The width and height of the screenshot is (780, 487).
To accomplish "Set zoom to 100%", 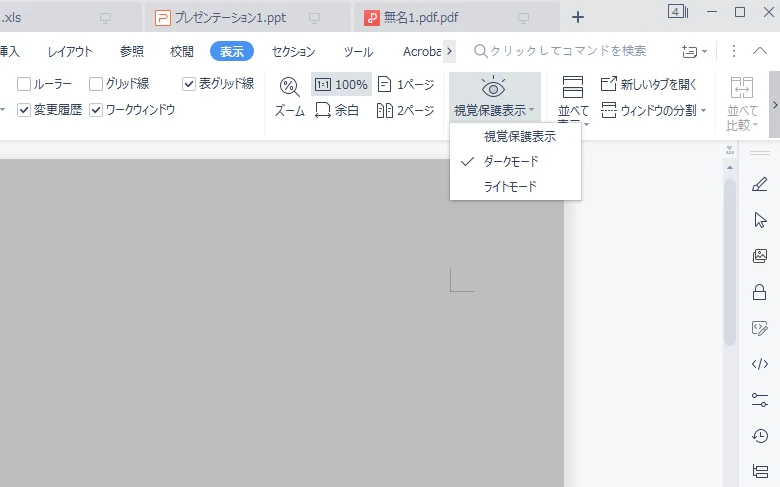I will (x=341, y=85).
